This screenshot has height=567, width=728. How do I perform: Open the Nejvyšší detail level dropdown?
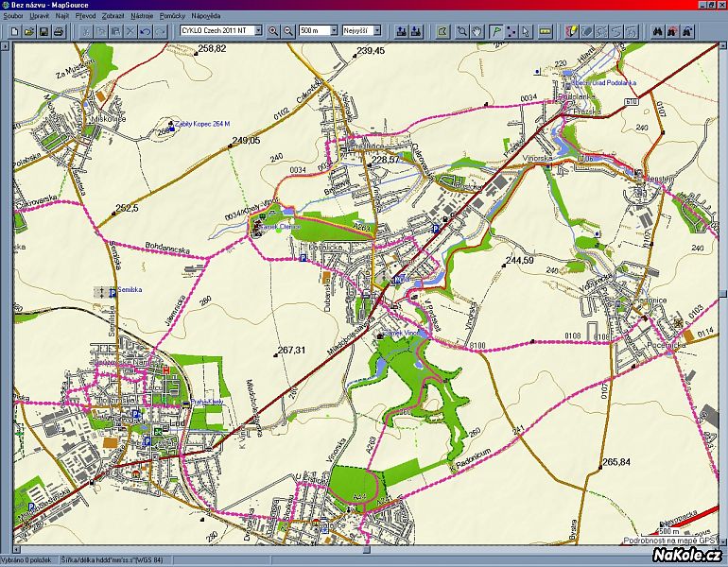(x=377, y=30)
